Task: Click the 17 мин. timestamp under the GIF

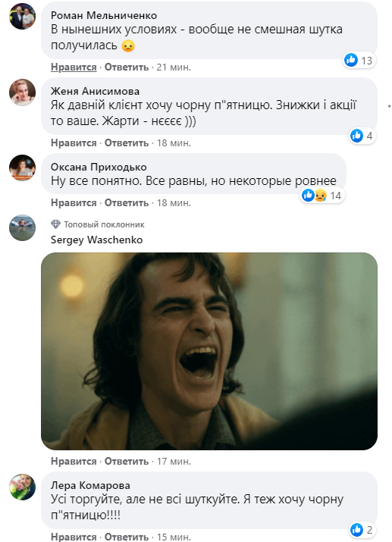Action: click(x=174, y=461)
